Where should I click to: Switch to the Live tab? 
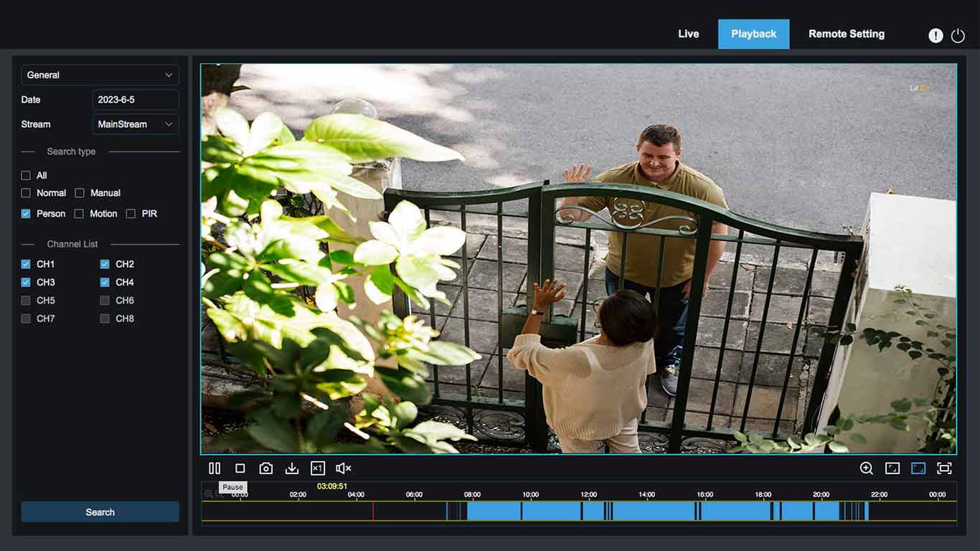coord(688,34)
